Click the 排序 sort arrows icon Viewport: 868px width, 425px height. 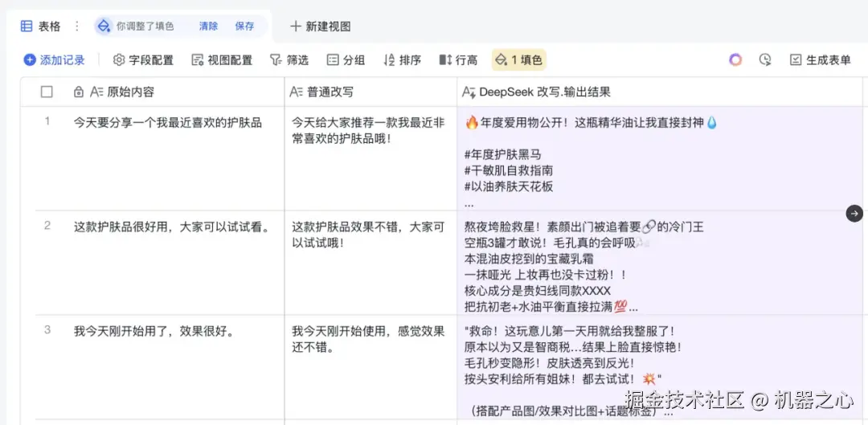(389, 59)
